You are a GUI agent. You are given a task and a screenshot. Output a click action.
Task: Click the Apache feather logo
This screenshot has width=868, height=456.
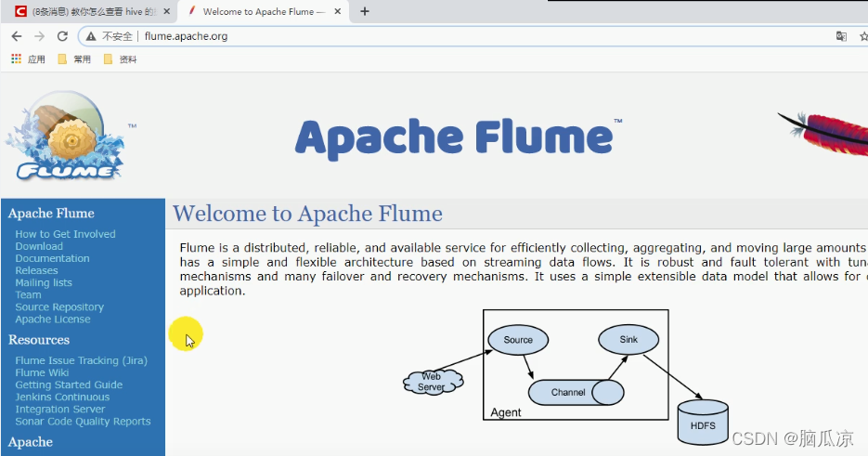coord(823,133)
